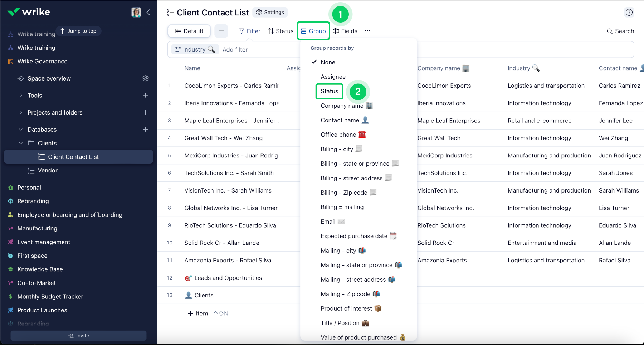Click the Settings button
Screen dimensions: 644x345
coord(270,12)
